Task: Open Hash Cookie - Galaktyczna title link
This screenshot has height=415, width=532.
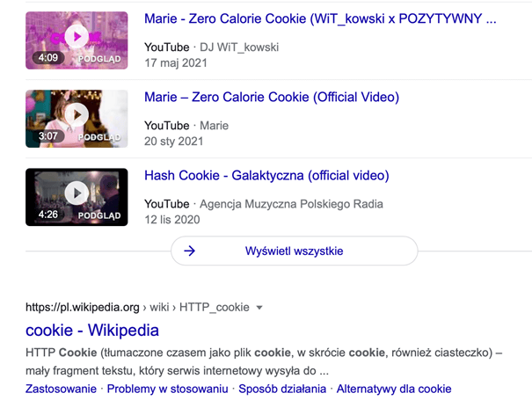Action: click(266, 175)
